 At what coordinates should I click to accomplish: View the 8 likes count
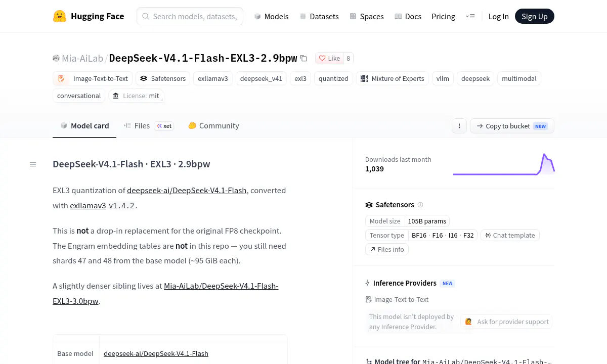click(x=348, y=58)
